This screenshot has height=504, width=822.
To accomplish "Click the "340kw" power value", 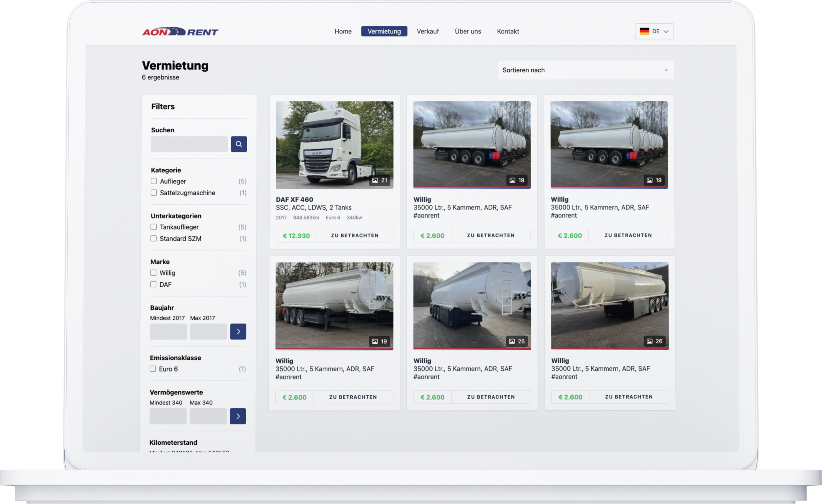I will pyautogui.click(x=354, y=218).
